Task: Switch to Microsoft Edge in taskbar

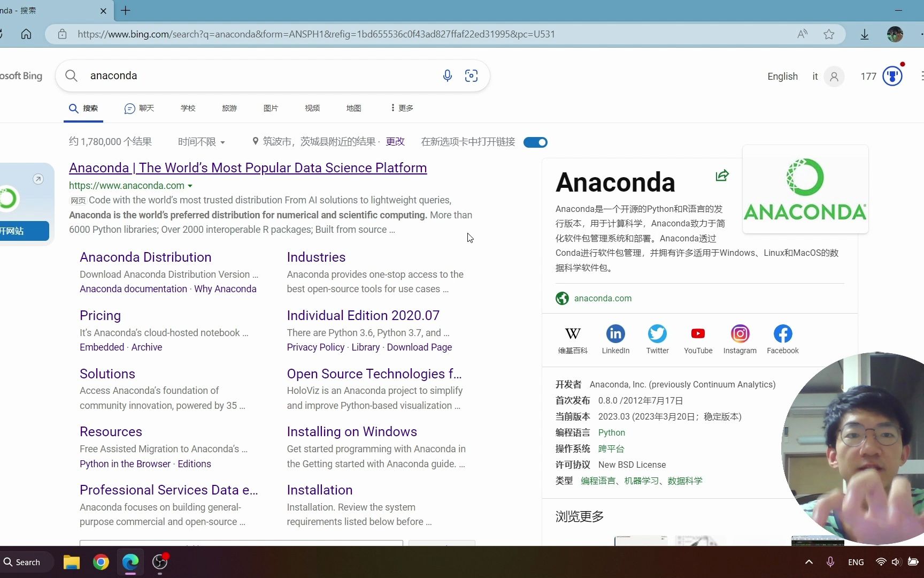Action: 130,562
